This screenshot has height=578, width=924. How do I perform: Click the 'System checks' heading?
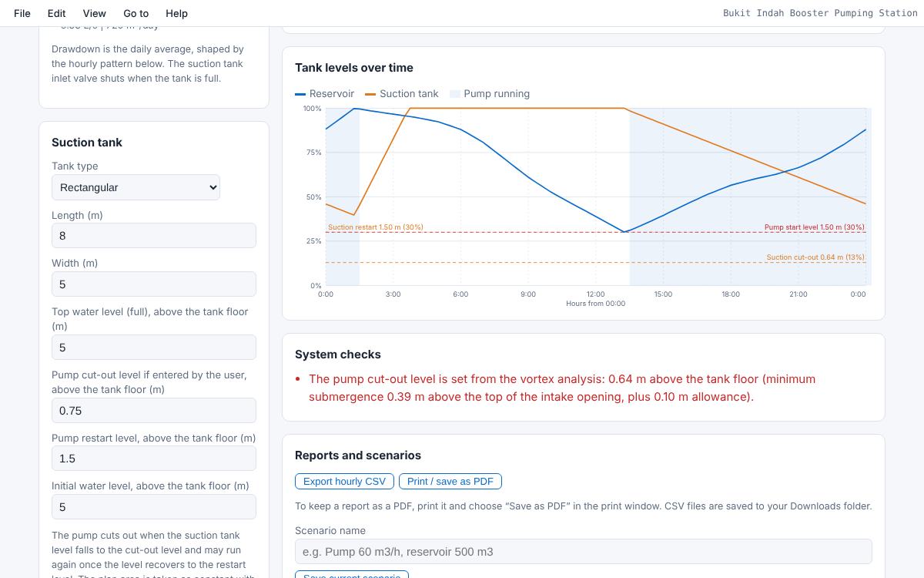[338, 355]
